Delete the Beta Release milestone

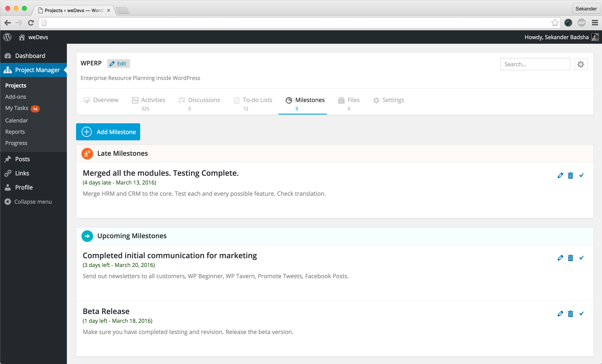coord(571,314)
